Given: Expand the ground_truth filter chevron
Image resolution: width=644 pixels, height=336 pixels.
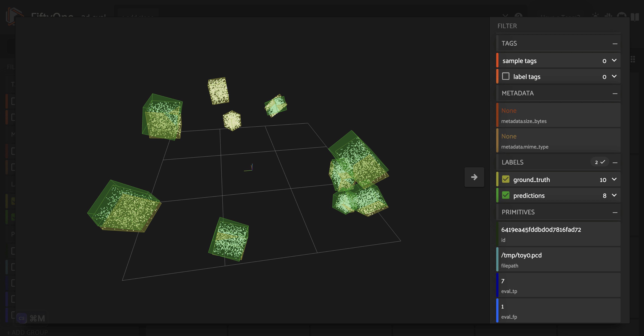Looking at the screenshot, I should (x=614, y=179).
